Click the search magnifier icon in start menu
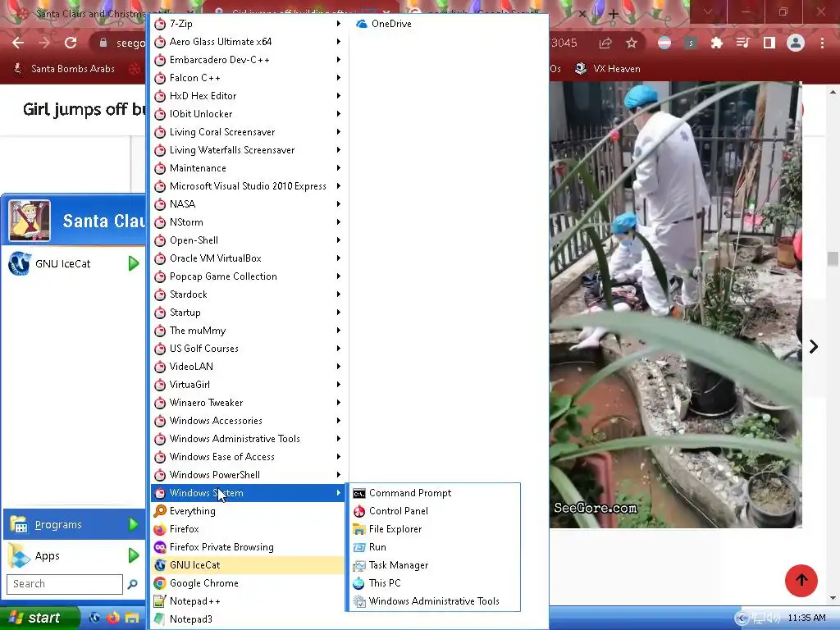 [x=132, y=584]
